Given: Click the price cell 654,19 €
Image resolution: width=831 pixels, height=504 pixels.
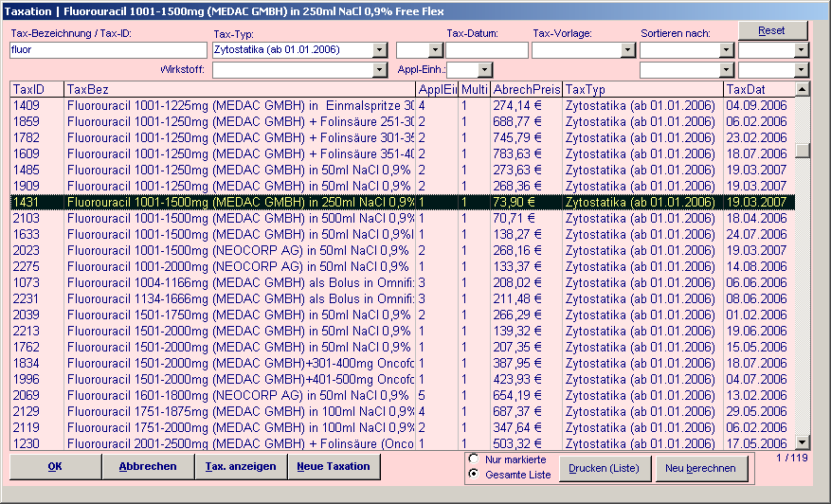Looking at the screenshot, I should (526, 395).
